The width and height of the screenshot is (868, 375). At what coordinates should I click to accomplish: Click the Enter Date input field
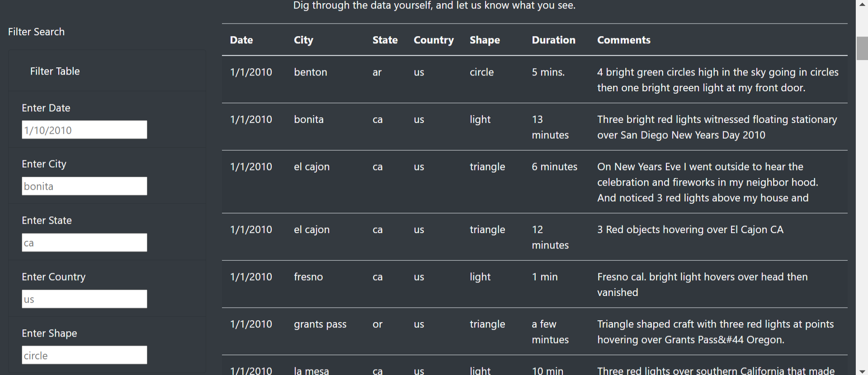tap(84, 130)
